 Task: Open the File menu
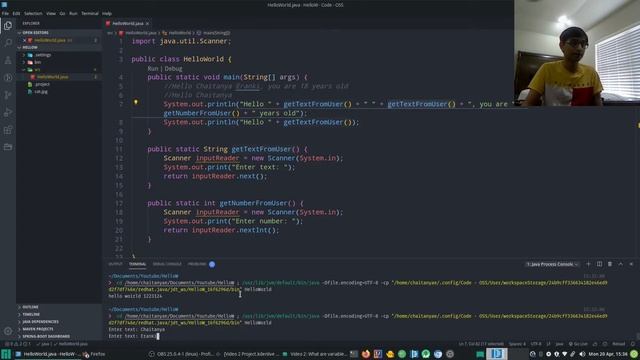click(x=5, y=13)
